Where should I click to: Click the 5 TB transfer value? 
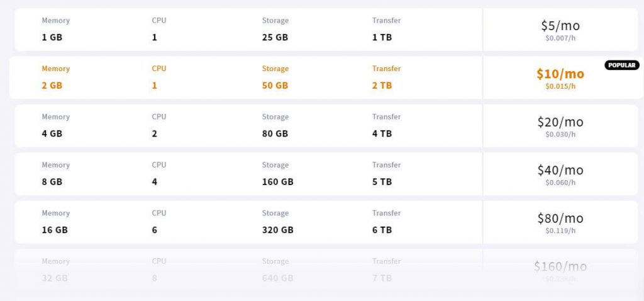[x=382, y=182]
